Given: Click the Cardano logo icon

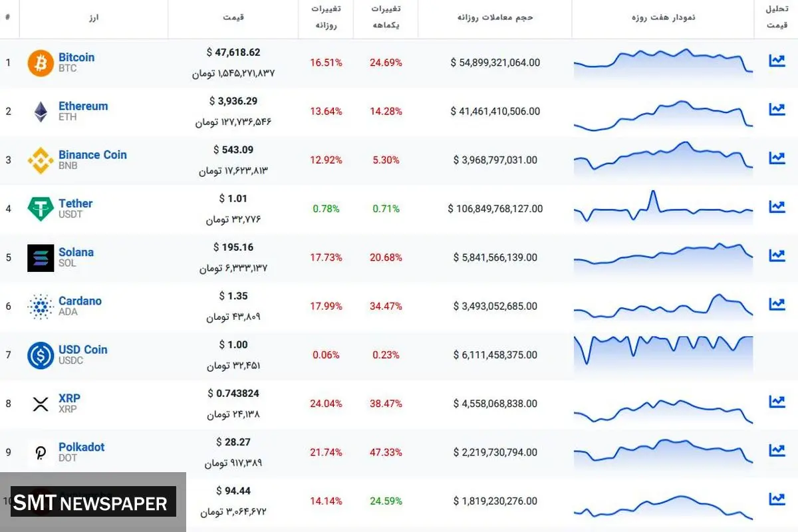Looking at the screenshot, I should [41, 307].
